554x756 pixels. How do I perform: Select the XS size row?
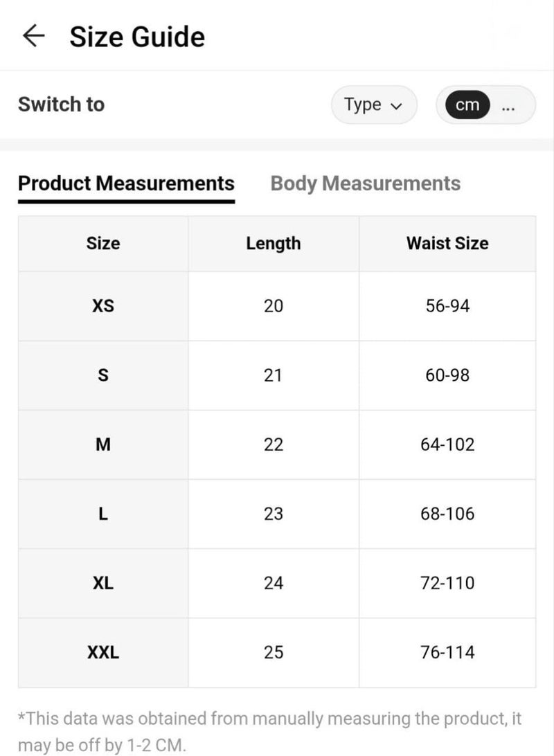(102, 305)
